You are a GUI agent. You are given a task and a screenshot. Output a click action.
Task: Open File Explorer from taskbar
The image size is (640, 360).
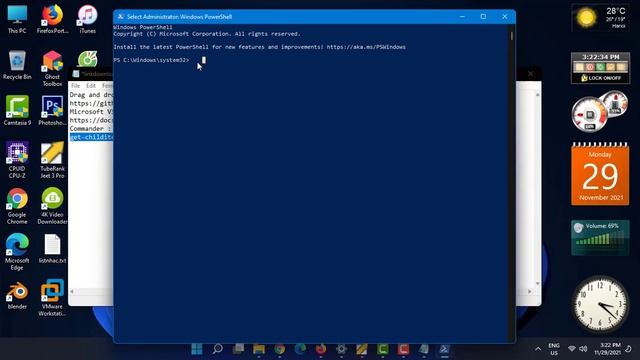tap(259, 349)
